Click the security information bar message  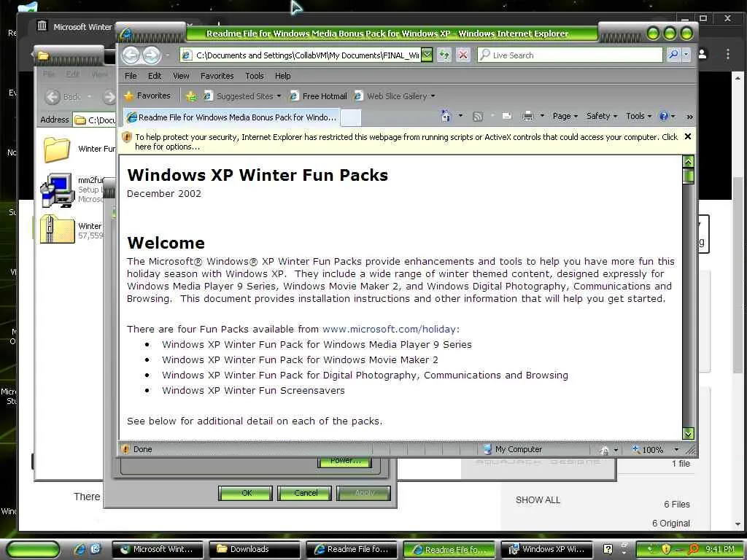pos(406,141)
